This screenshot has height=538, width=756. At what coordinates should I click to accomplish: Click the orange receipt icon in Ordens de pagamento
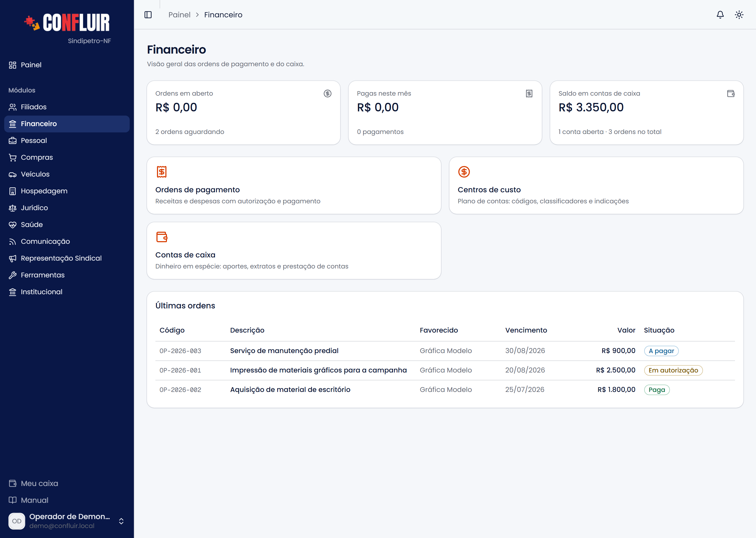pyautogui.click(x=161, y=172)
